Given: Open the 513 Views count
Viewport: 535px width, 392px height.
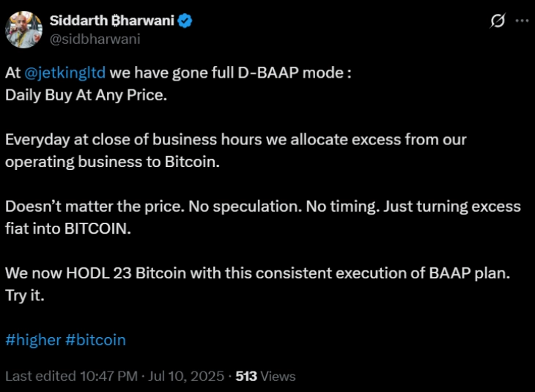Looking at the screenshot, I should [x=265, y=376].
